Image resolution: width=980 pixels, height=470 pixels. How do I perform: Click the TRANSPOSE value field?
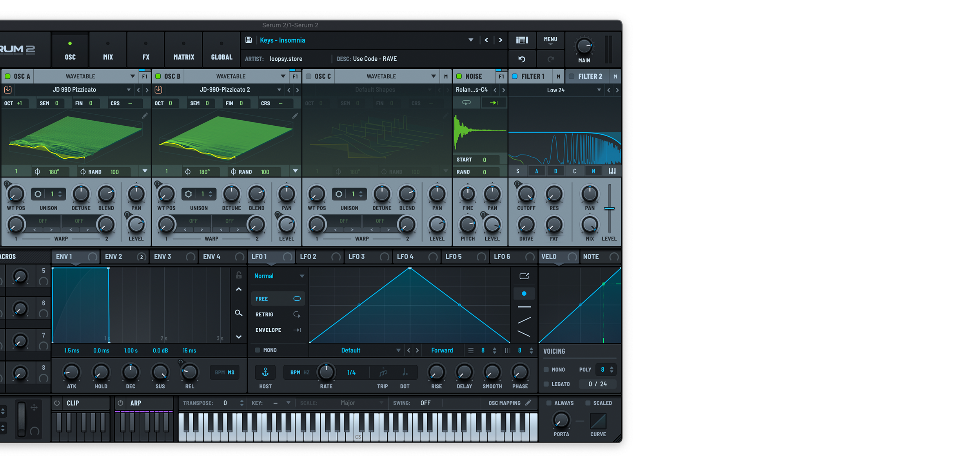[225, 403]
